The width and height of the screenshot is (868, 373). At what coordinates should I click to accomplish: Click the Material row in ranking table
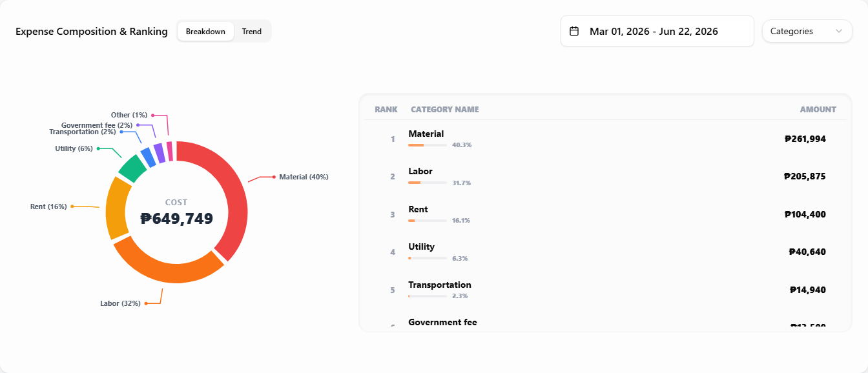605,139
